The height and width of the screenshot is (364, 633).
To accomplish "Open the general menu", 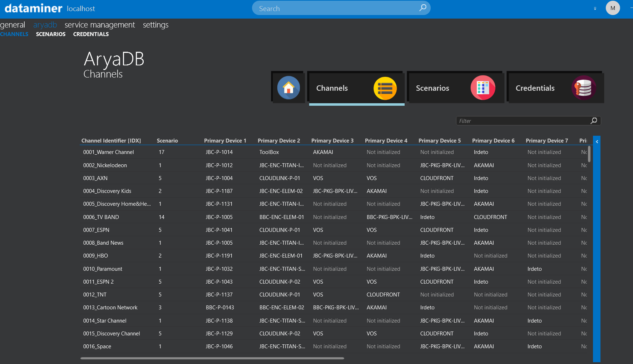I will coord(13,25).
